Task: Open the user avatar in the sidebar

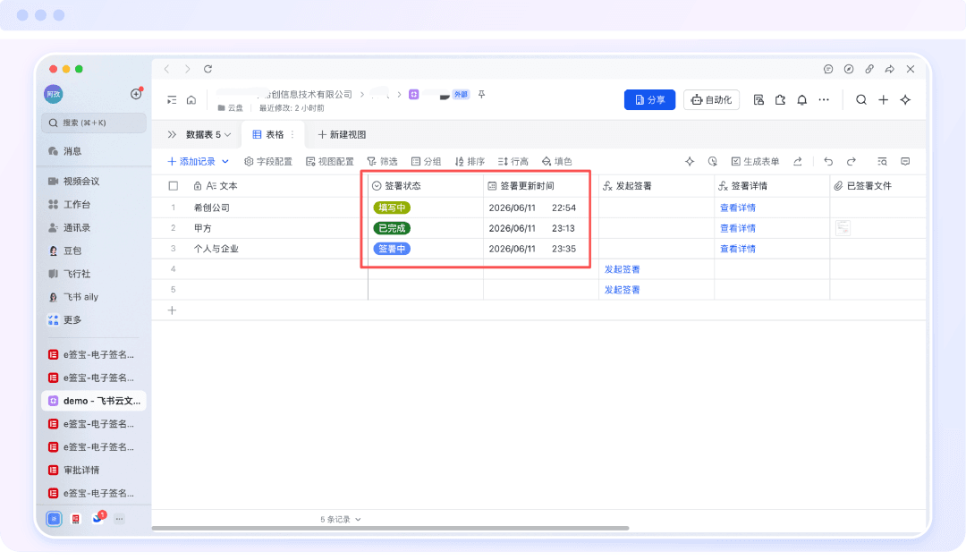Action: pos(54,94)
